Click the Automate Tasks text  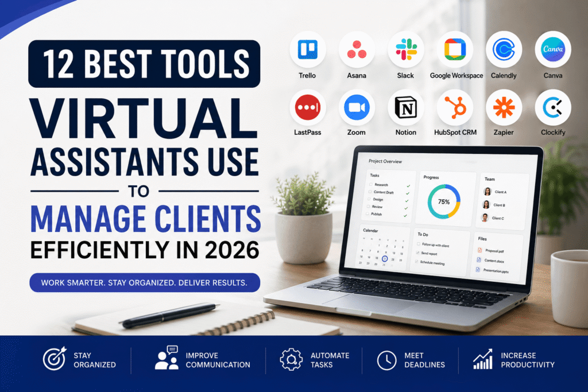coord(330,360)
